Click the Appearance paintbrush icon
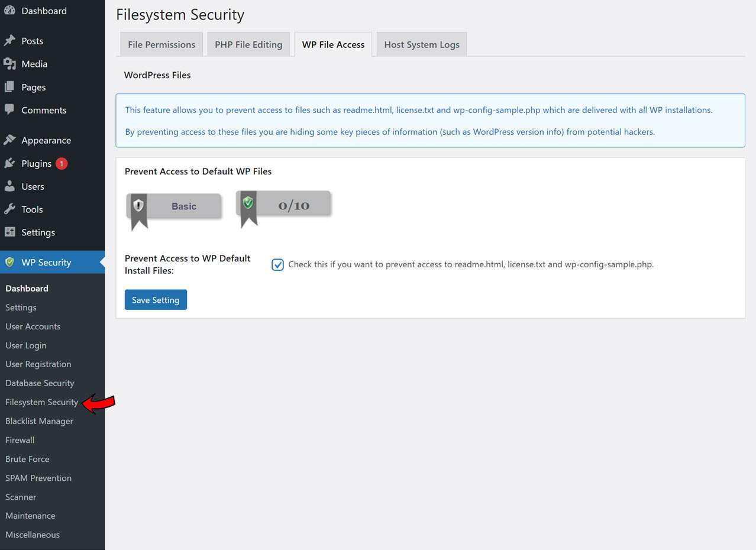The image size is (756, 550). point(9,140)
